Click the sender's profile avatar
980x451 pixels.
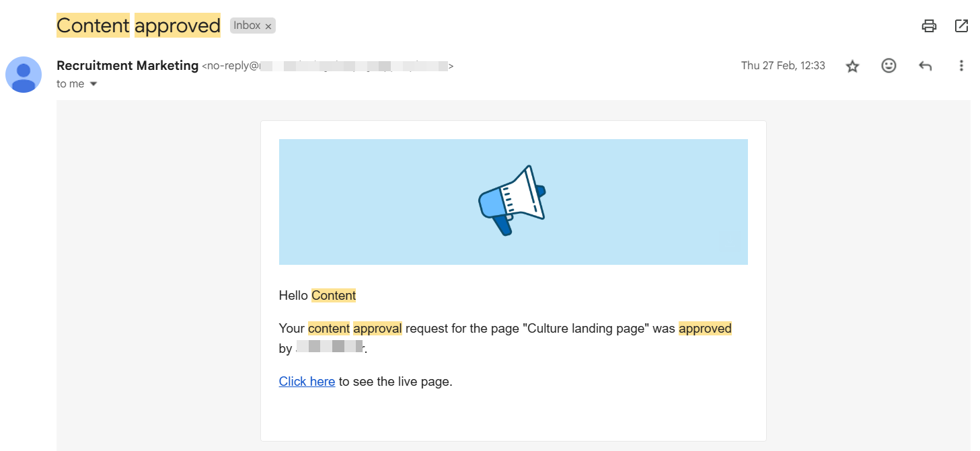tap(24, 75)
